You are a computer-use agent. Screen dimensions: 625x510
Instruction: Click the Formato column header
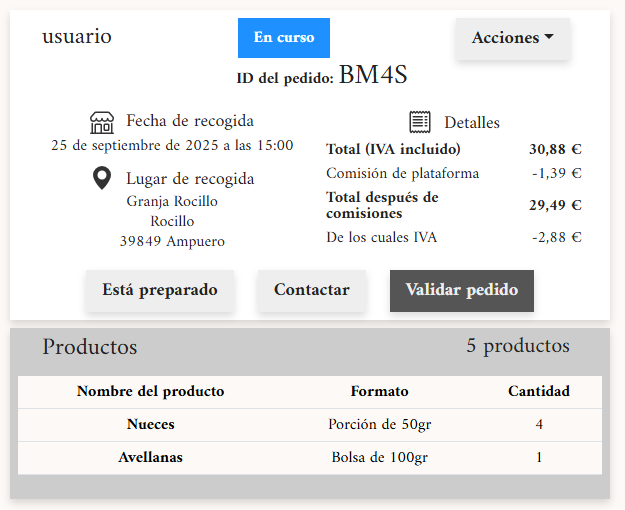[379, 392]
